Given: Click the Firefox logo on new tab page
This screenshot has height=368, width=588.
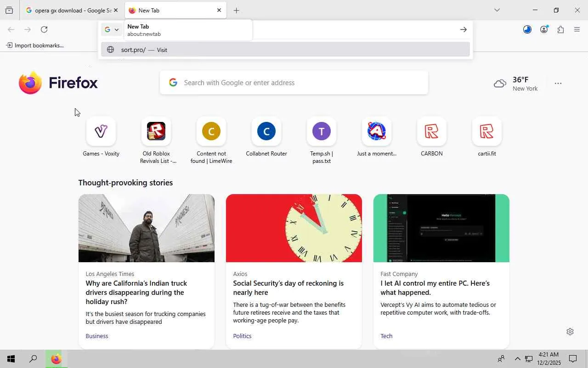Looking at the screenshot, I should pyautogui.click(x=58, y=83).
